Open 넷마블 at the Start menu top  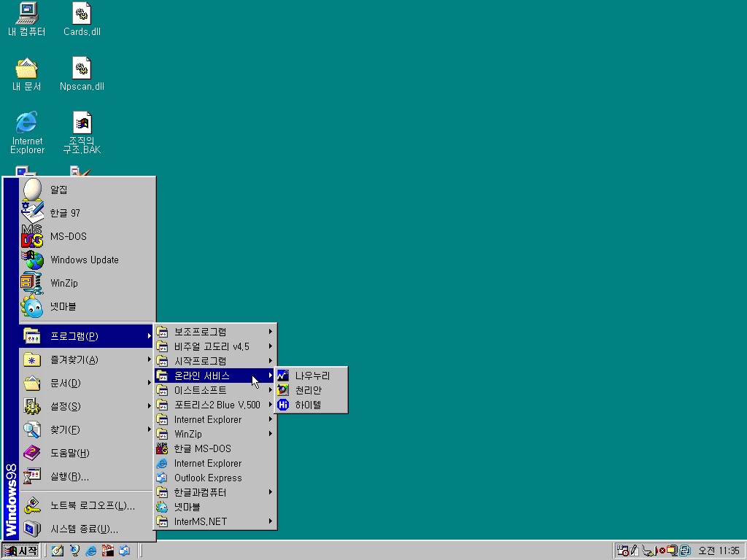click(88, 306)
